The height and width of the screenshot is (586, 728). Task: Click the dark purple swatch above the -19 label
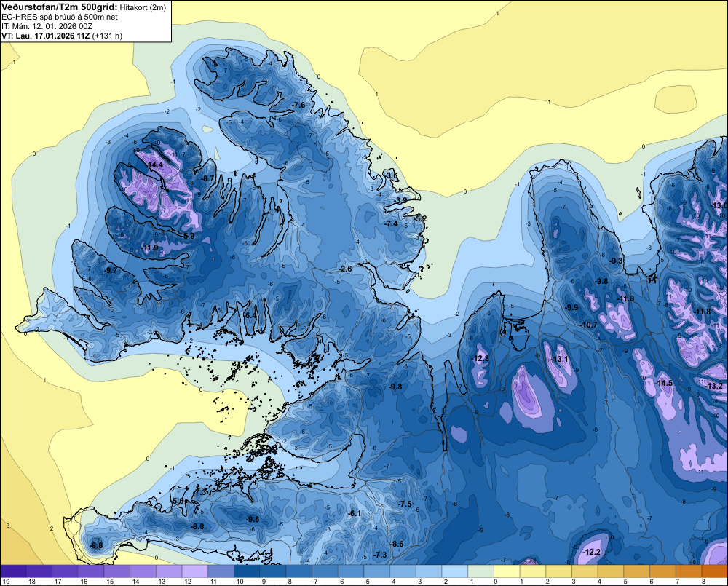(13, 571)
